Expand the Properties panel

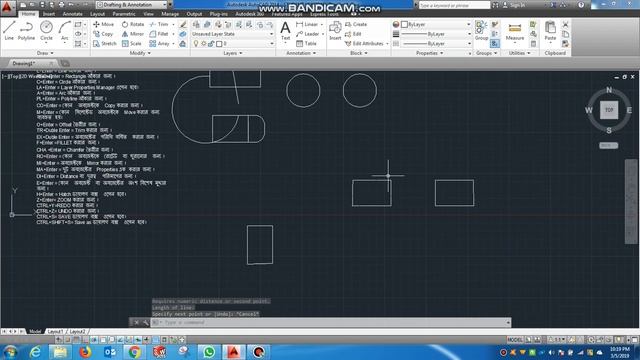click(429, 53)
